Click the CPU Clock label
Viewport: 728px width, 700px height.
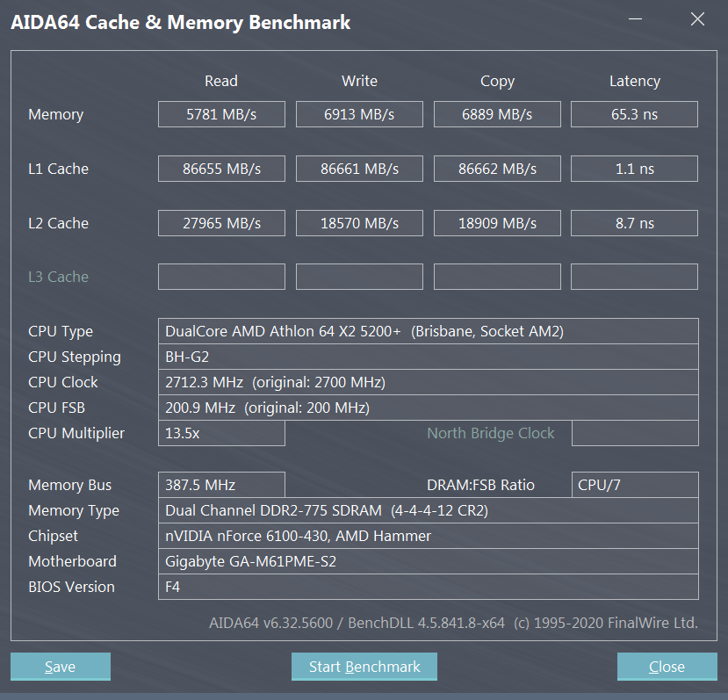point(62,382)
